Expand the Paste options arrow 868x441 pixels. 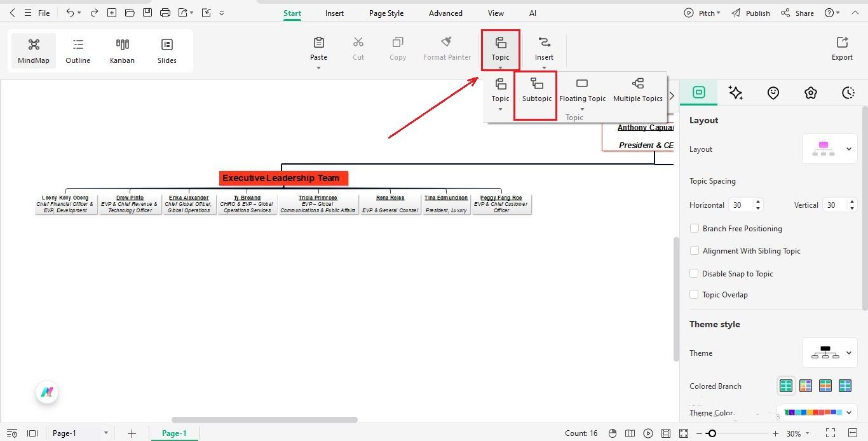[319, 68]
